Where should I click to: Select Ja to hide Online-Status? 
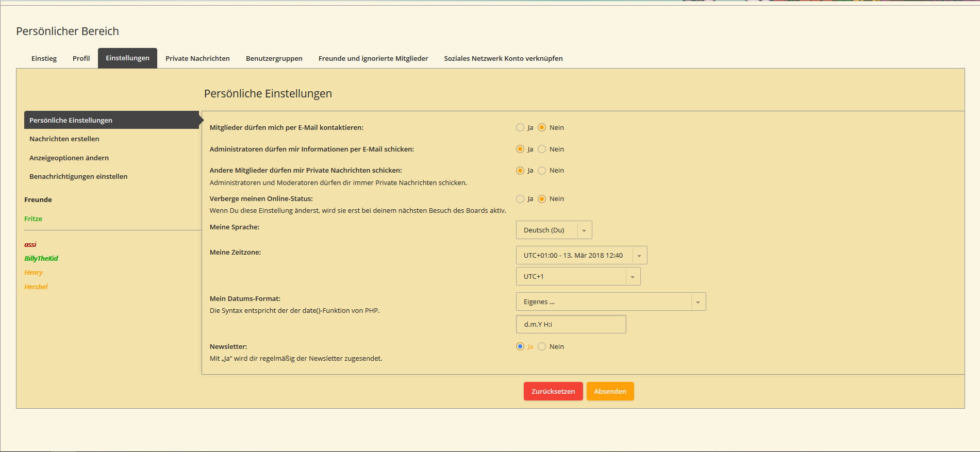pyautogui.click(x=520, y=199)
